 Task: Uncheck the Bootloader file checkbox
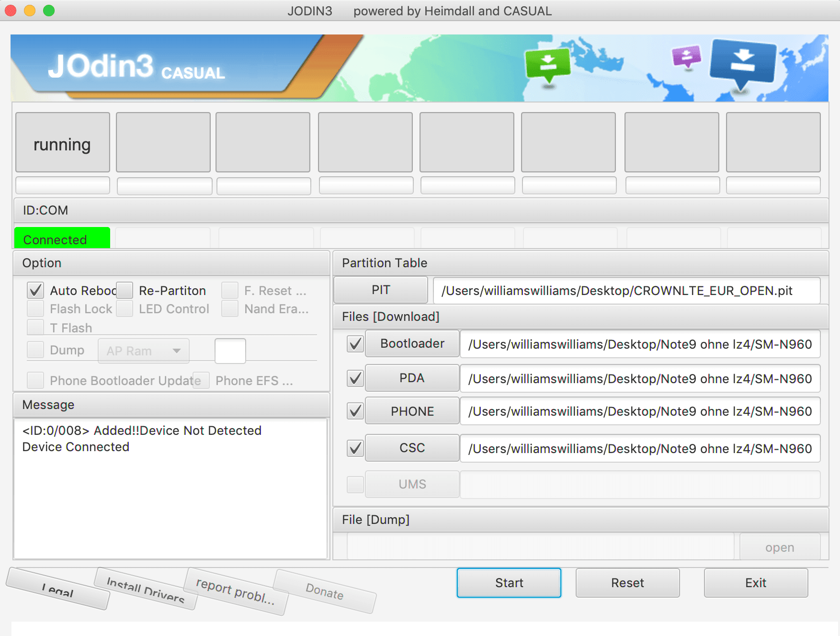click(355, 344)
